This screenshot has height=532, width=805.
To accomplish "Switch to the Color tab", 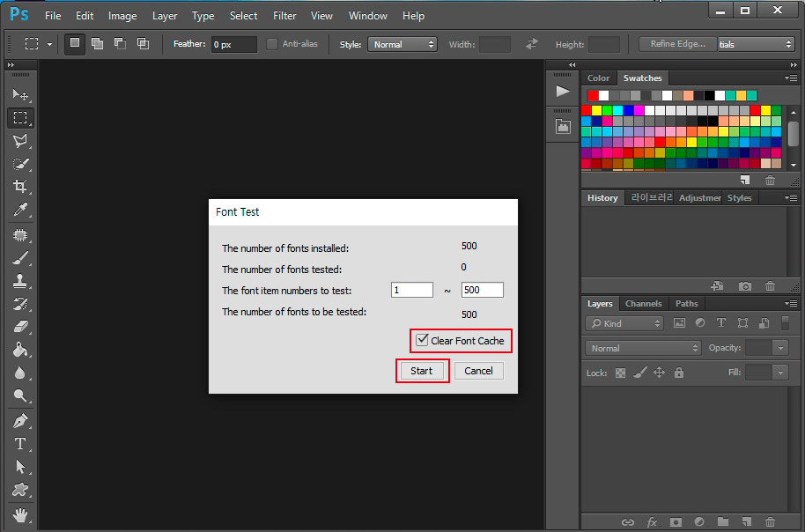I will coord(599,78).
